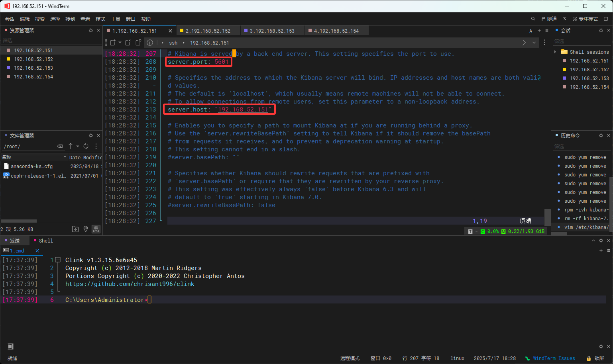This screenshot has width=613, height=364.
Task: Click the letter A highlight toggle near tabs
Action: pyautogui.click(x=530, y=30)
